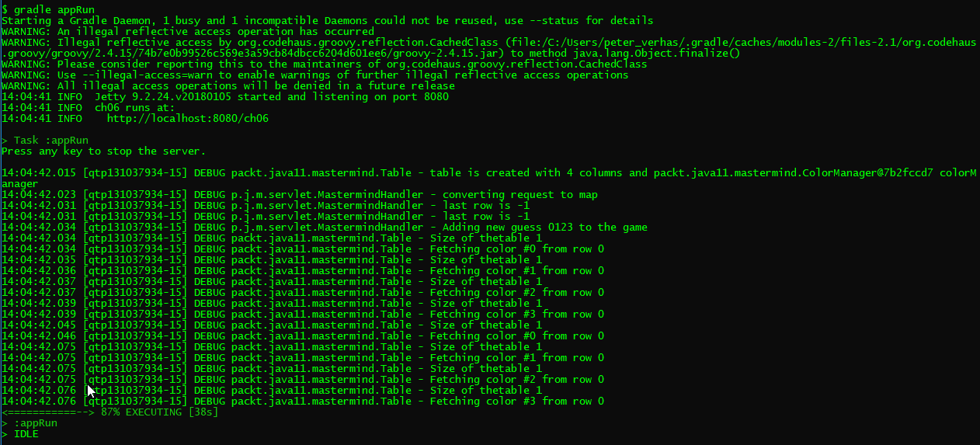The image size is (980, 445).
Task: Click the last 'Fetching color #3 from row 0' line
Action: point(303,401)
